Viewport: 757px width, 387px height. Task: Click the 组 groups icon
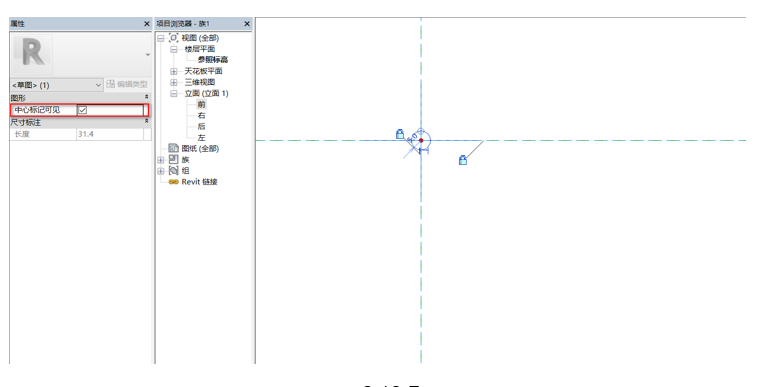point(174,170)
